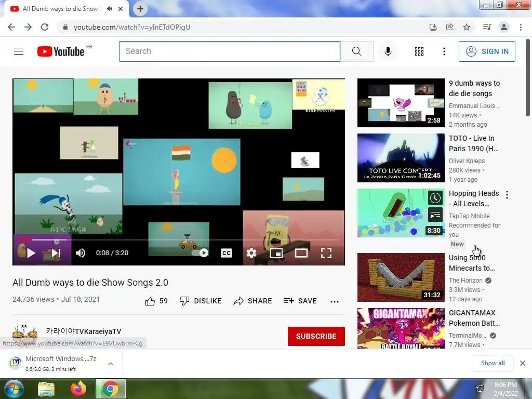532x399 pixels.
Task: Open Chrome three-dot menu
Action: [521, 27]
